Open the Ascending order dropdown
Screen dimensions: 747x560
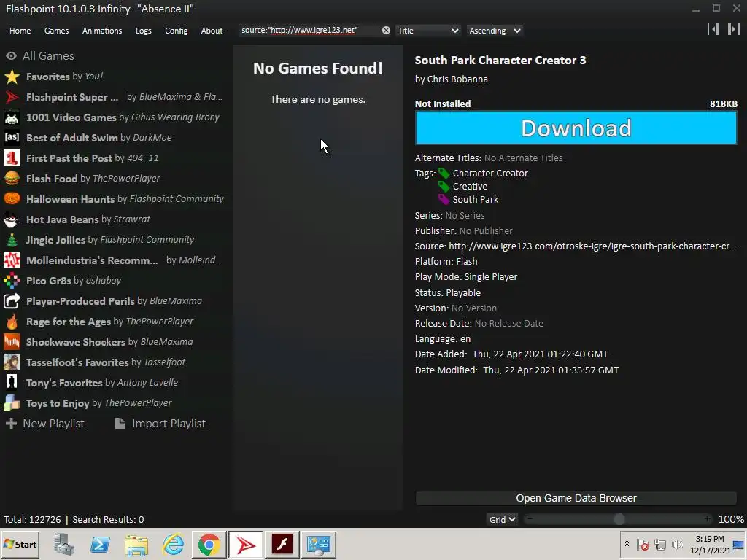coord(495,31)
